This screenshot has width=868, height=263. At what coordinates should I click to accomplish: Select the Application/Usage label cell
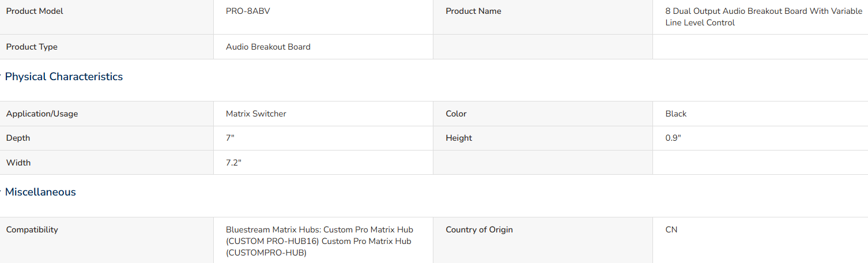pyautogui.click(x=107, y=114)
